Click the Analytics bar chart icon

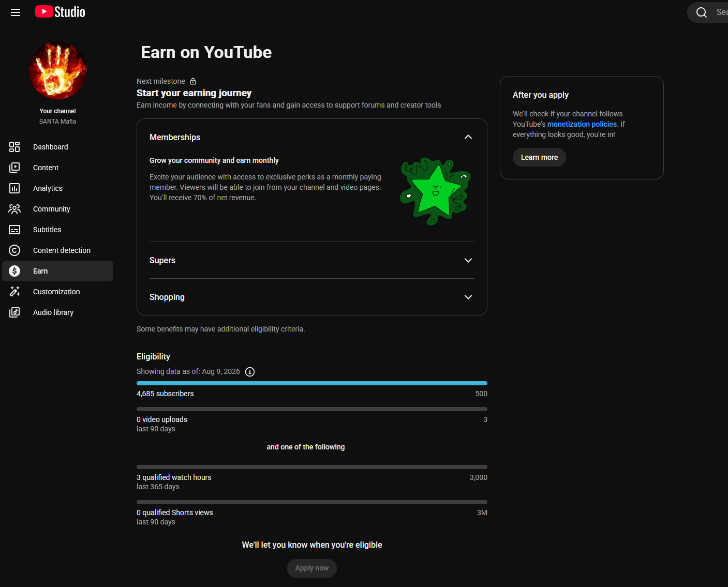pos(14,188)
